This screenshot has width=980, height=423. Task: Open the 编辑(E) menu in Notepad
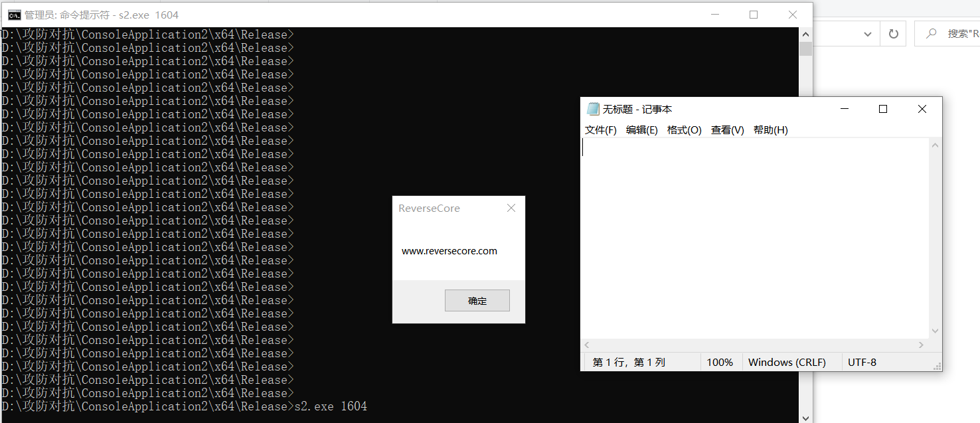[641, 129]
